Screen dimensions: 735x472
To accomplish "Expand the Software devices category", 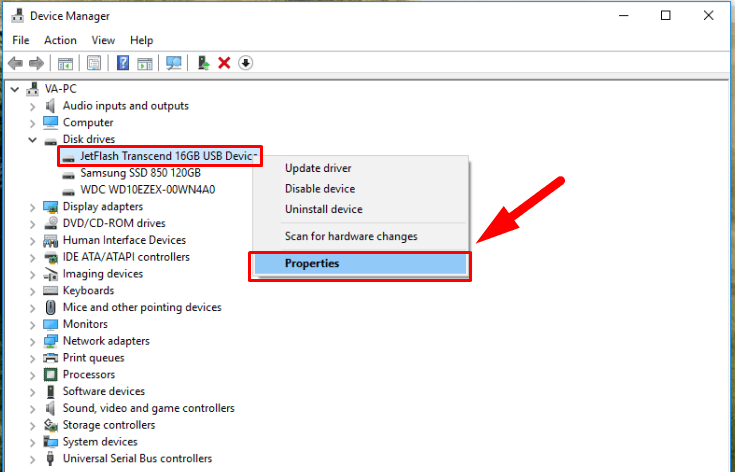I will click(32, 392).
